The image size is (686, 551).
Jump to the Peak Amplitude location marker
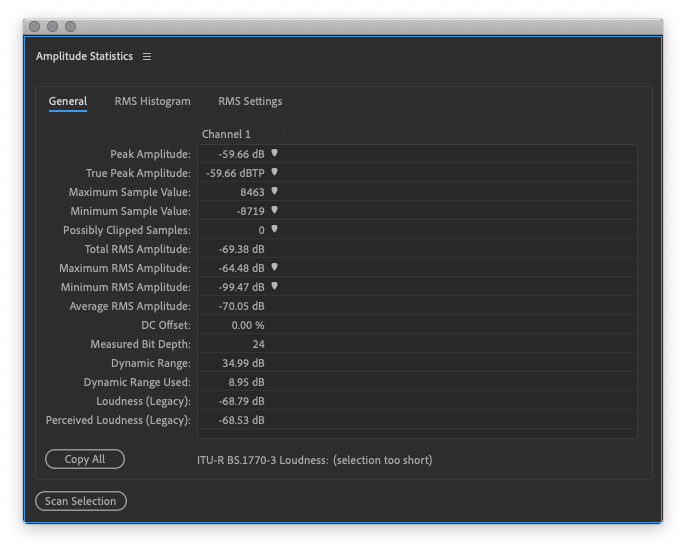coord(274,154)
